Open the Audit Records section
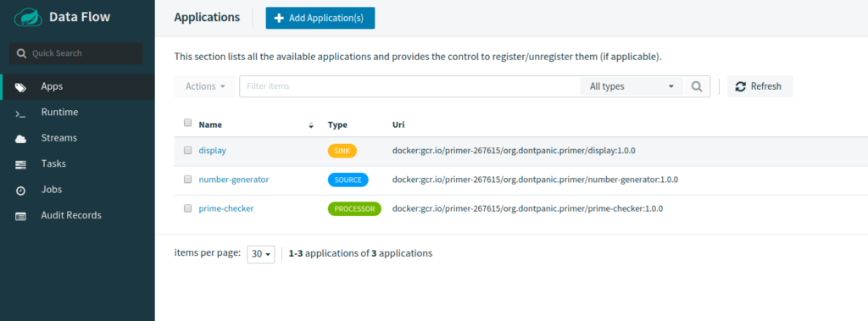 click(x=77, y=216)
